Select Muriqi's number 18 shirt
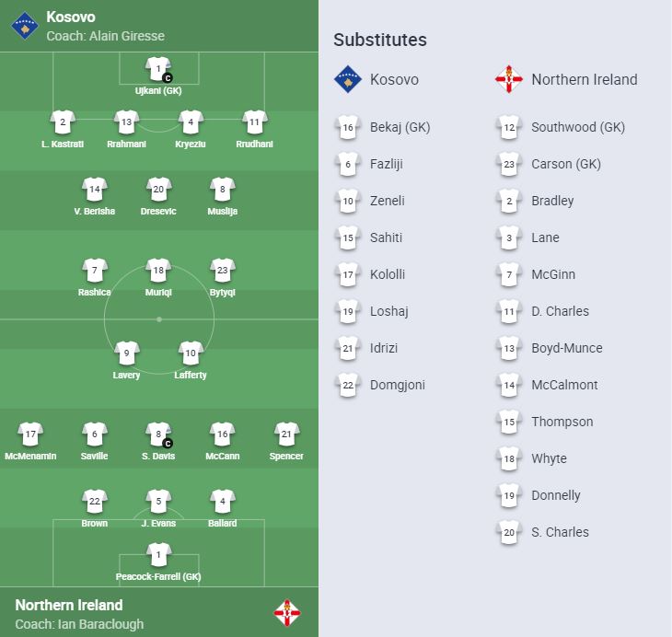Image resolution: width=672 pixels, height=637 pixels. [159, 271]
